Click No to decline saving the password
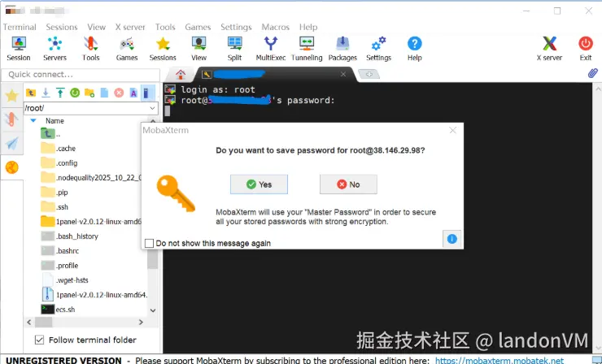The width and height of the screenshot is (602, 364). [x=348, y=184]
